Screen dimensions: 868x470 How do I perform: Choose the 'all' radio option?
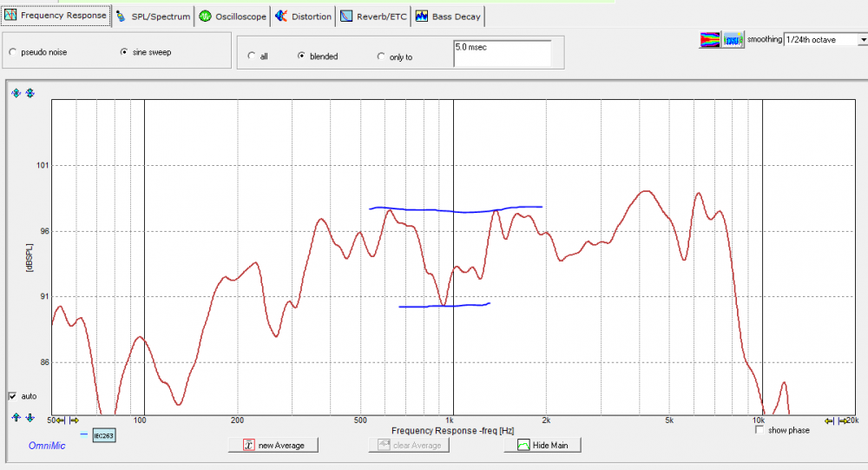(252, 56)
